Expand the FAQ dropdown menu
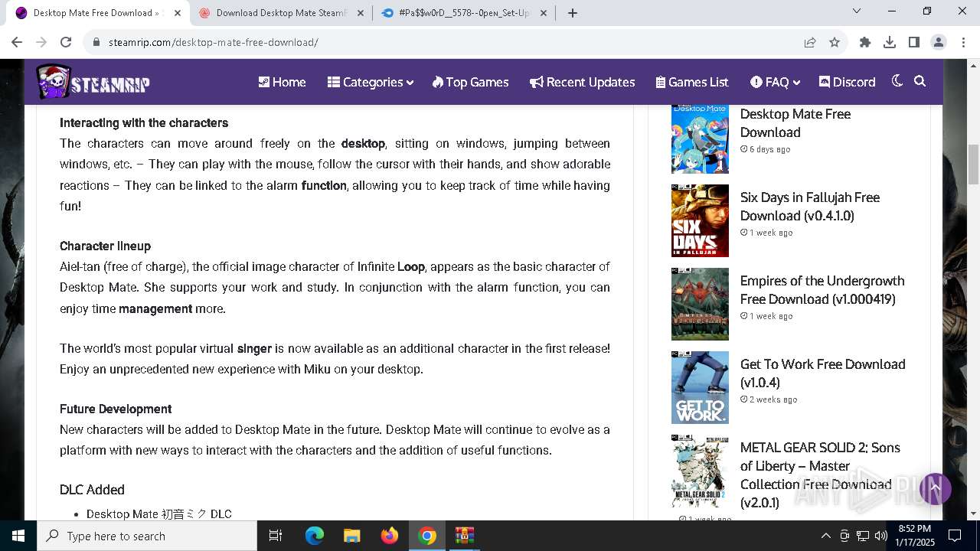 (775, 82)
